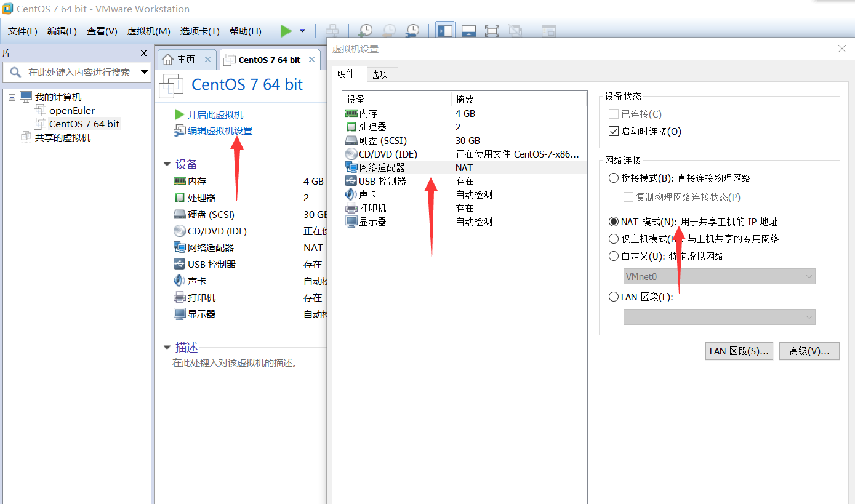Click the revert to snapshot toolbar icon
The image size is (855, 504).
tap(389, 31)
